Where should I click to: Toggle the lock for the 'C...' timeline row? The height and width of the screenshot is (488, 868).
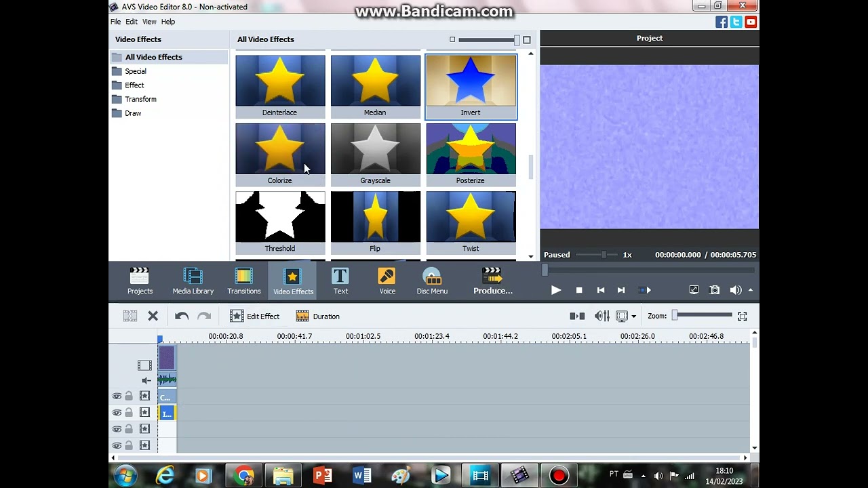pos(129,396)
